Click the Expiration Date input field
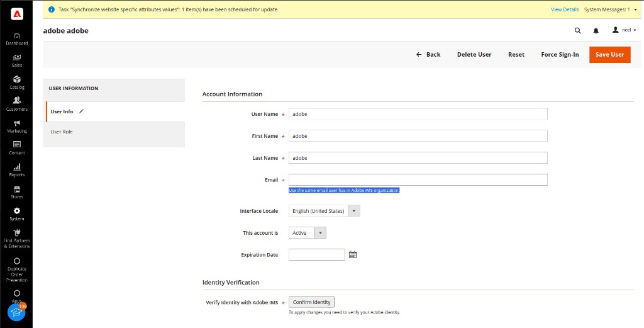Viewport: 644px width, 328px height. click(x=317, y=255)
